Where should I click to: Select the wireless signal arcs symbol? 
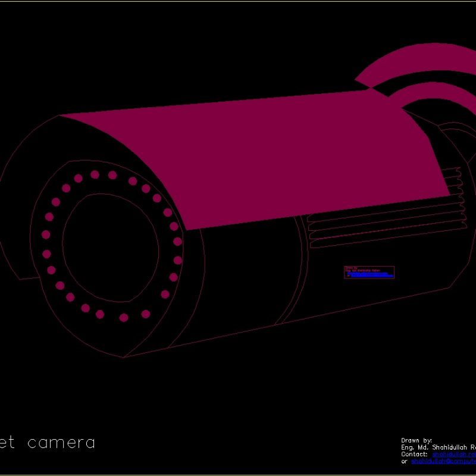click(416, 71)
